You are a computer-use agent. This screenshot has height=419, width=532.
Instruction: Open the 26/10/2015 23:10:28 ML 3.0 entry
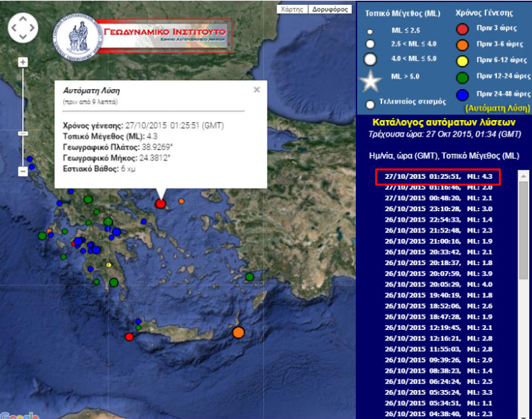click(437, 208)
